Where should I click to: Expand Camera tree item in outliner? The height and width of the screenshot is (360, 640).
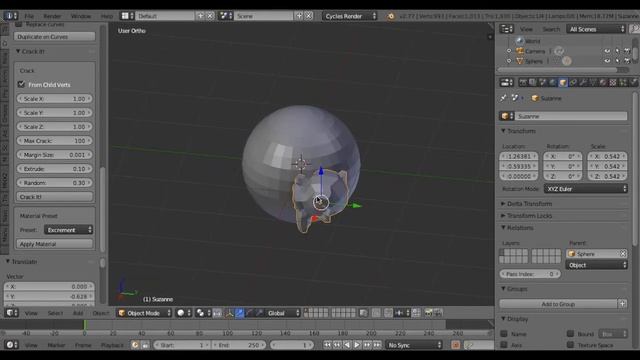(509, 51)
